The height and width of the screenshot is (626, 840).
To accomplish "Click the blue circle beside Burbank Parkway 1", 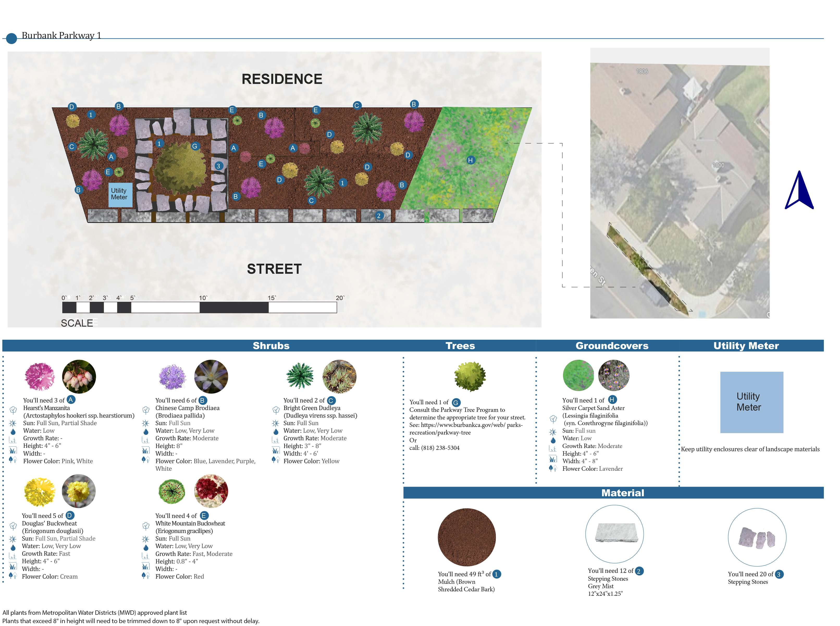I will click(x=12, y=38).
